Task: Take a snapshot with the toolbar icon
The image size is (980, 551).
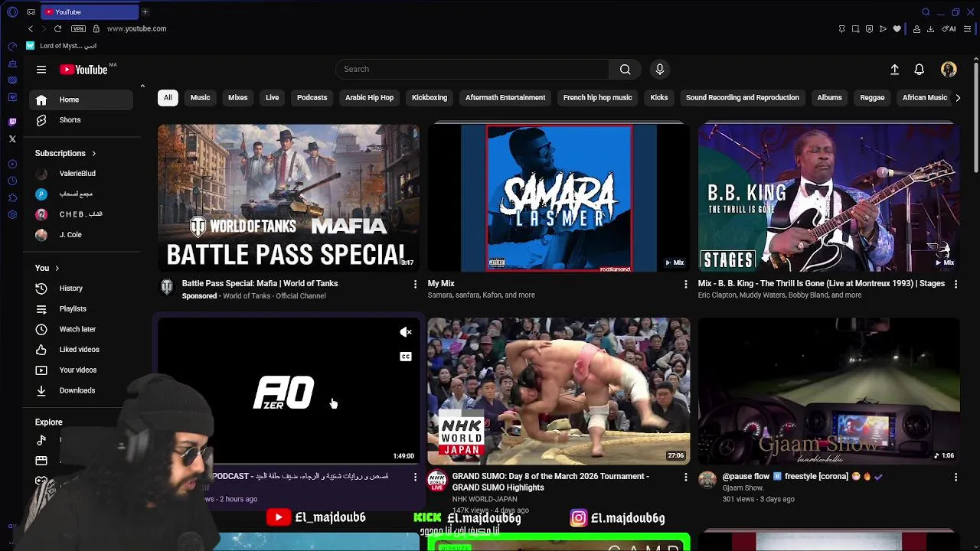Action: click(855, 29)
